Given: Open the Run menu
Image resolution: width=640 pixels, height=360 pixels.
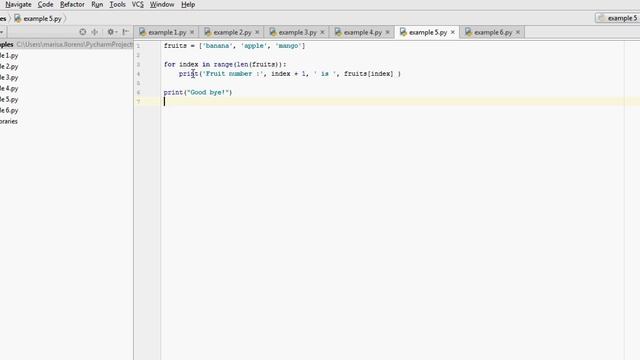Looking at the screenshot, I should [x=97, y=4].
